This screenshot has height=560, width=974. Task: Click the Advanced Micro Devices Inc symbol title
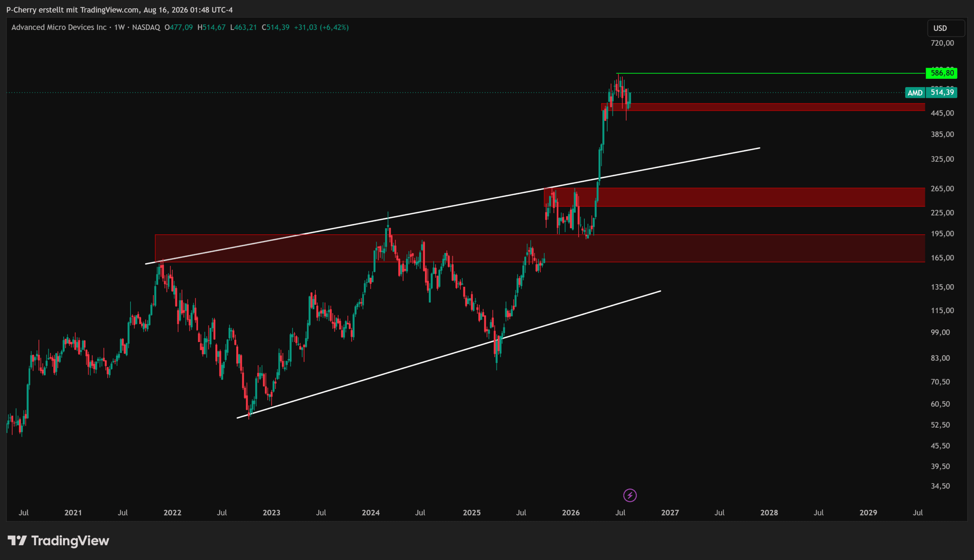(59, 27)
